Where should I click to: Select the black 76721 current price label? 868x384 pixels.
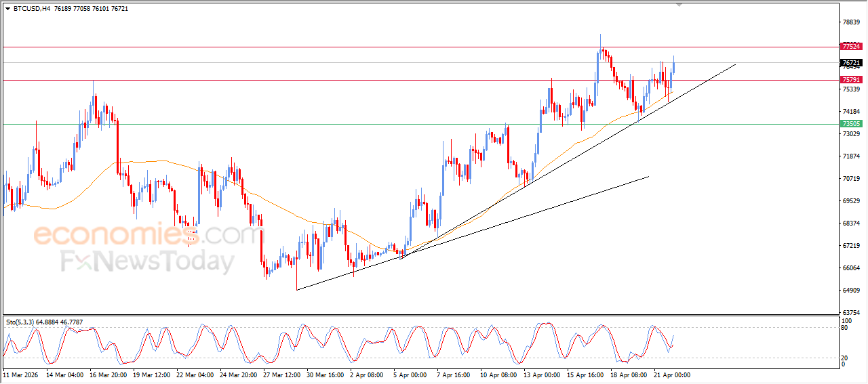[x=850, y=63]
